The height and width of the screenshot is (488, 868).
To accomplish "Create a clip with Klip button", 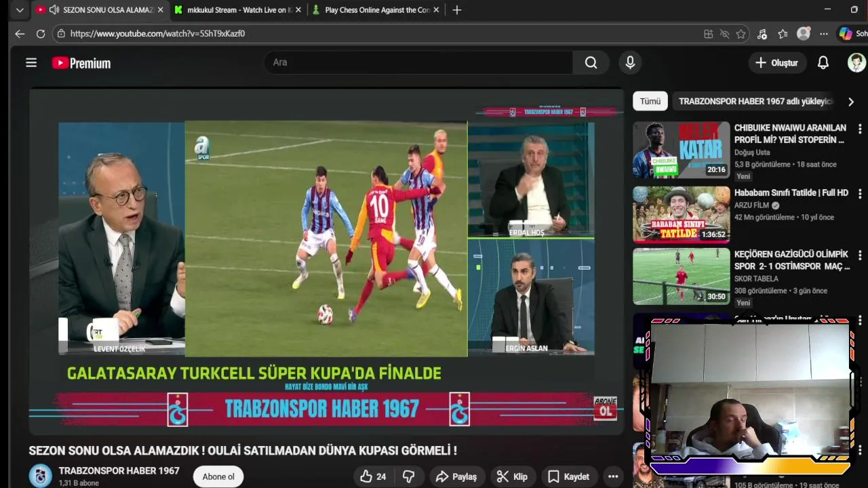I will [512, 476].
